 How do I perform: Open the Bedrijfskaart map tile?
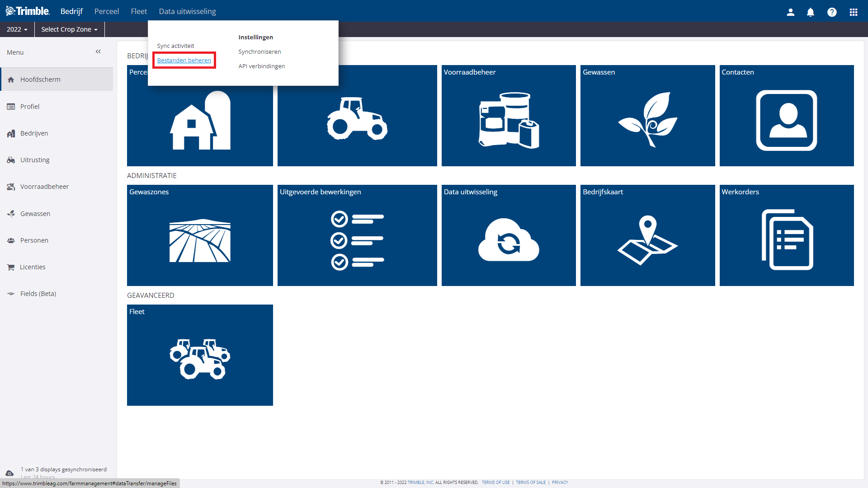(647, 235)
